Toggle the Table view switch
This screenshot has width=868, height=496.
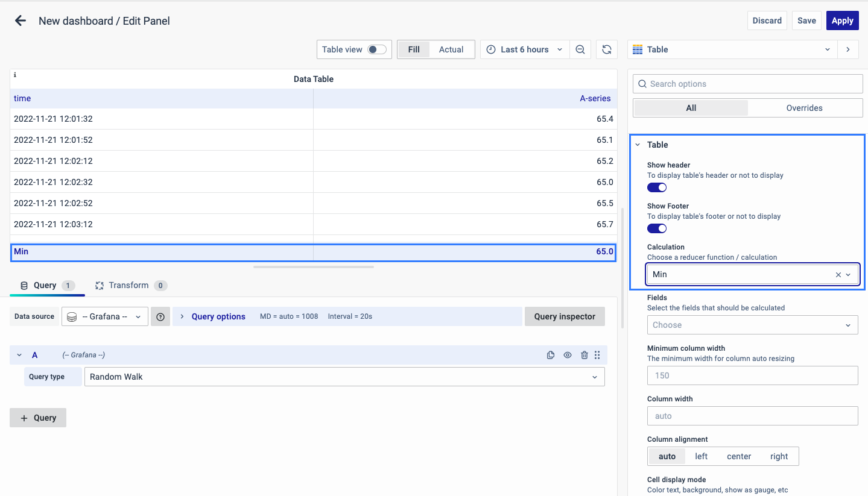click(377, 49)
